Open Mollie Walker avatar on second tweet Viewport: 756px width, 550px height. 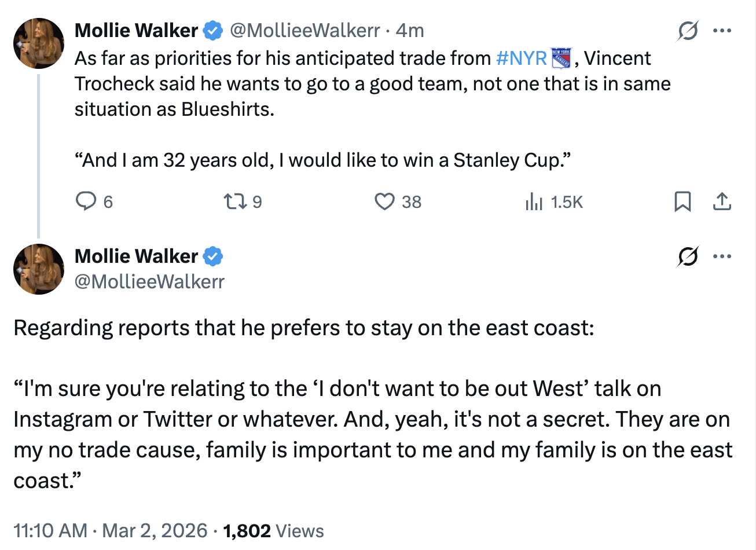[39, 269]
